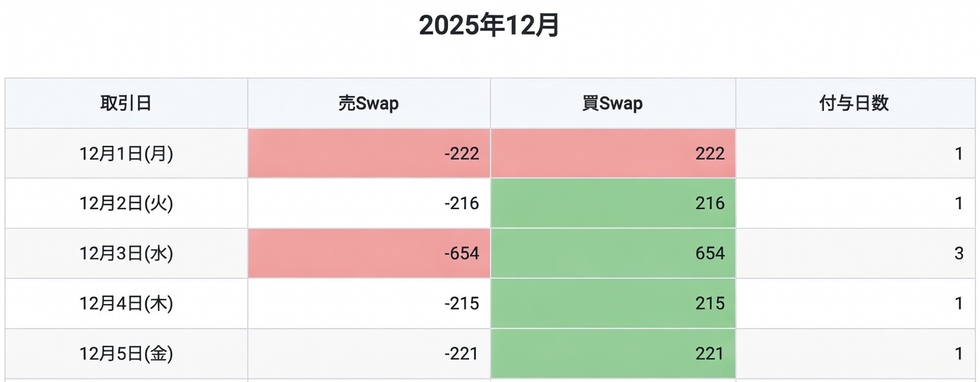Select the 12月5日(金) date cell
This screenshot has width=980, height=382.
[126, 354]
